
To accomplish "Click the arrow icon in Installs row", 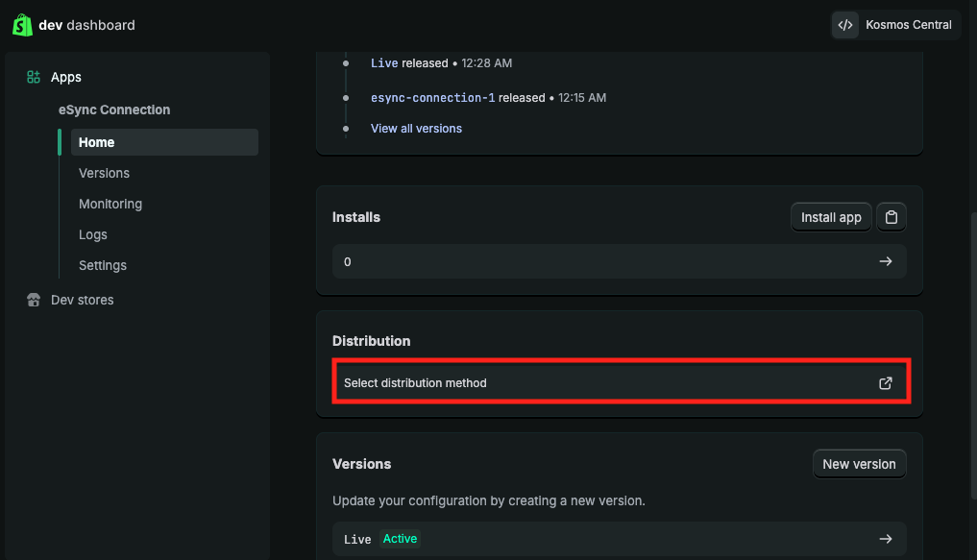I will tap(886, 261).
